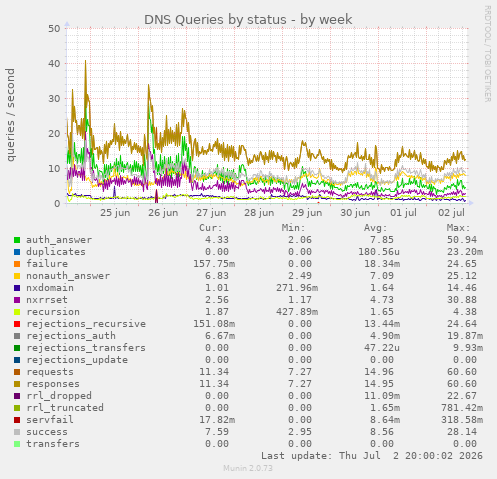Click the nxdomain legend label
The height and width of the screenshot is (479, 497).
tap(50, 288)
